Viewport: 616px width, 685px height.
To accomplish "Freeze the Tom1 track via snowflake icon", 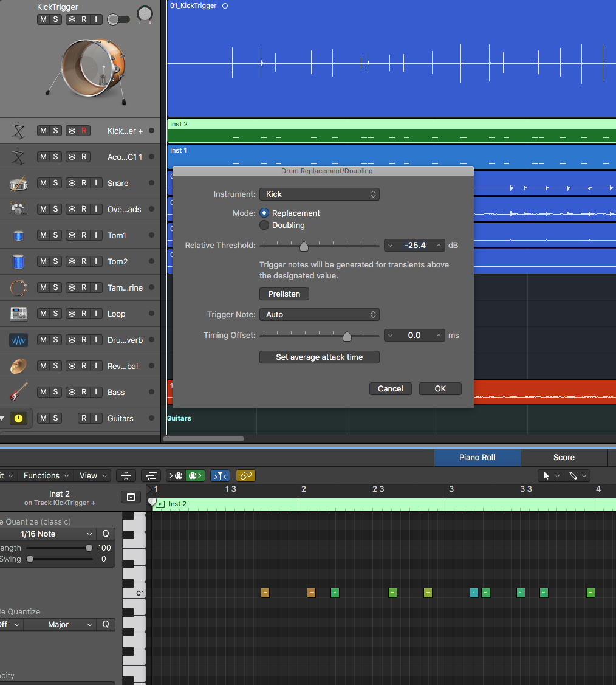I will click(x=72, y=235).
